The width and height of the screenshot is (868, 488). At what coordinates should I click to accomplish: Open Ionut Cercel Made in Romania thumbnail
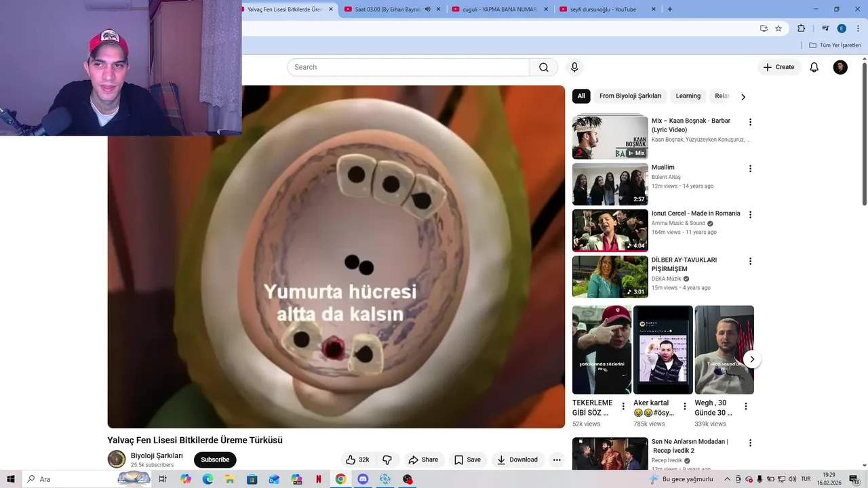(610, 230)
